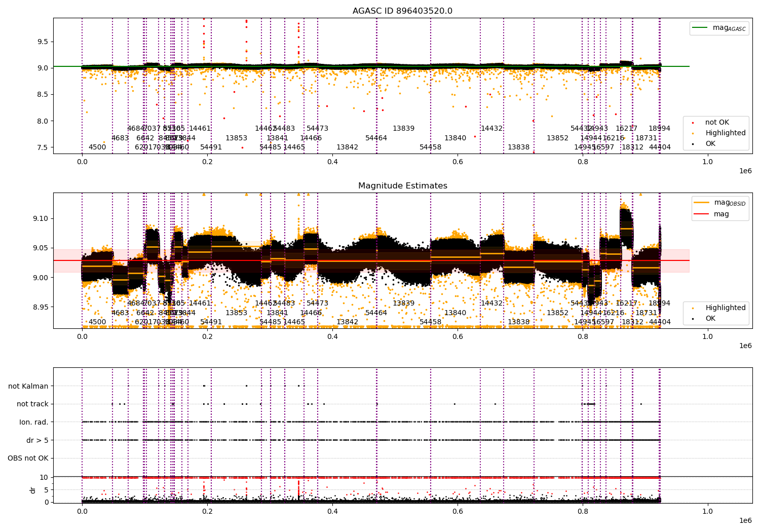Click obsid label 54473 in the middle plot

coord(318,303)
